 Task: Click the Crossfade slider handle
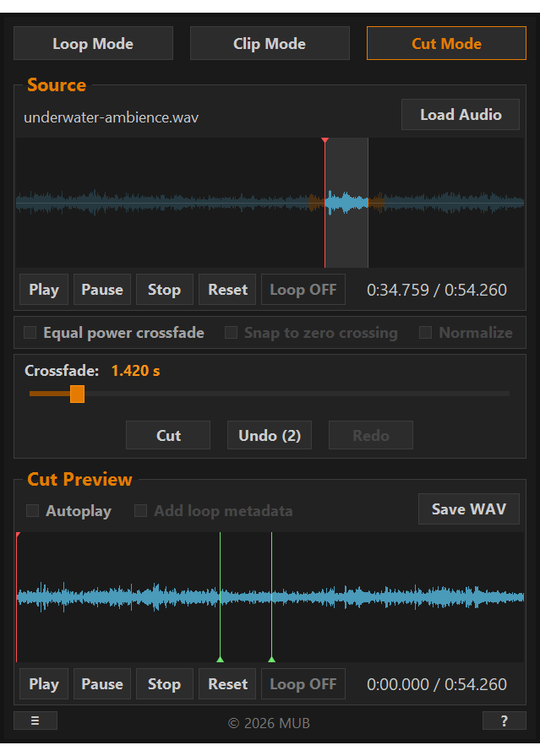pyautogui.click(x=77, y=394)
